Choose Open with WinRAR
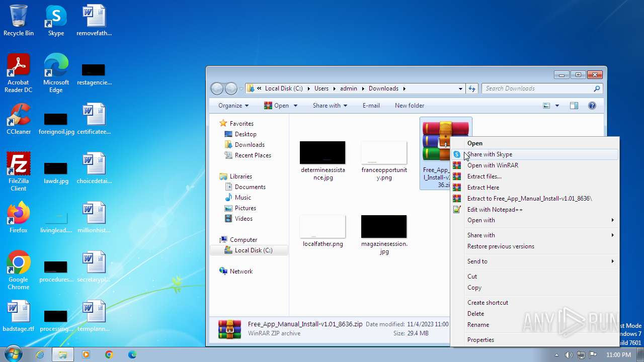The image size is (644, 362). point(534,165)
